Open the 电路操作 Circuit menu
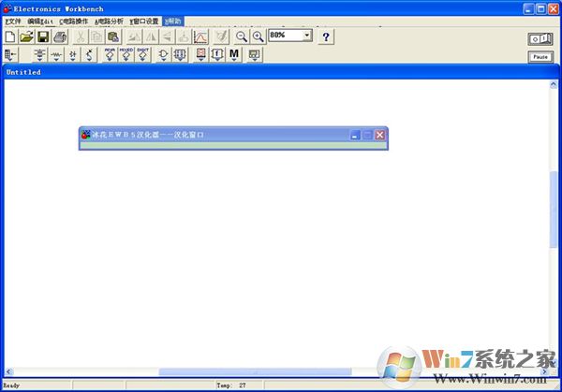Viewport: 562px width, 392px height. 73,22
